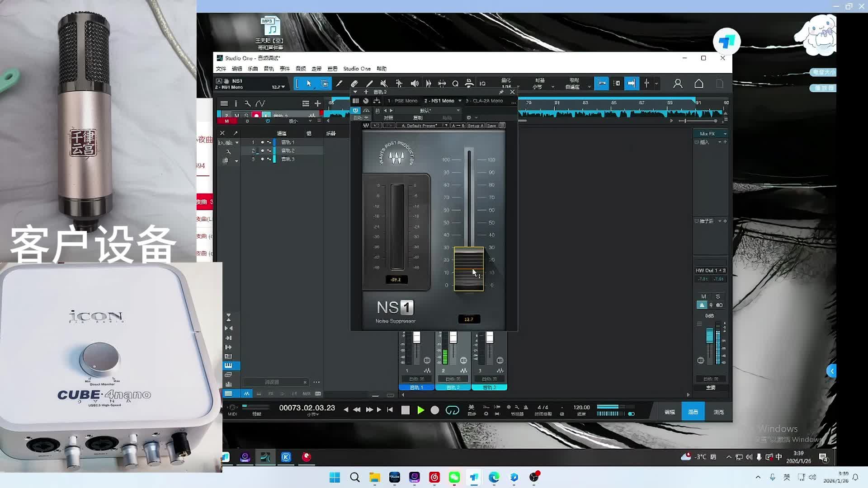Select the Paint pencil tool
Image resolution: width=868 pixels, height=488 pixels.
[369, 84]
